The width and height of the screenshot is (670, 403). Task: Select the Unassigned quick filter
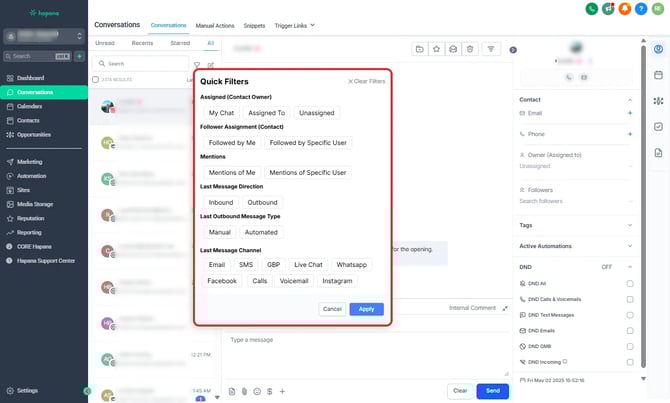click(x=317, y=113)
